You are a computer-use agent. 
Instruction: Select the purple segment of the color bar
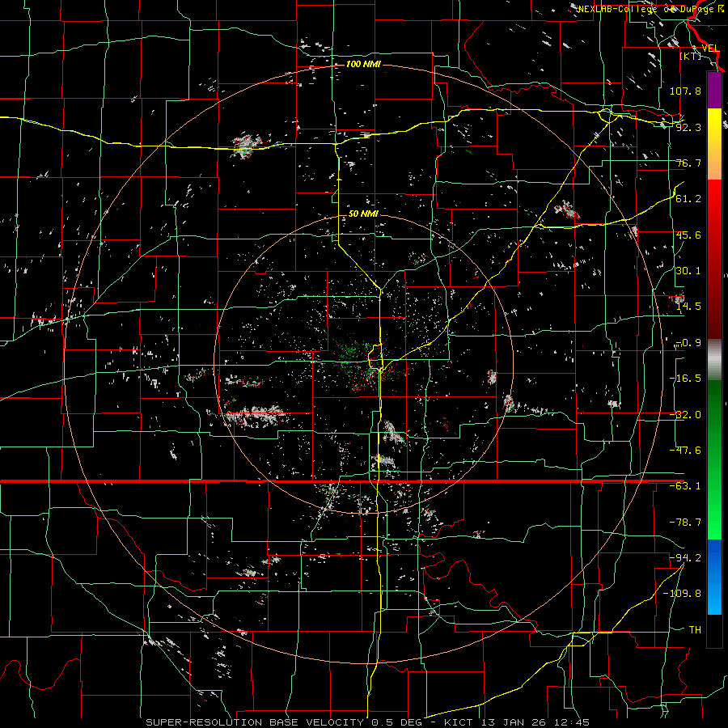click(714, 91)
